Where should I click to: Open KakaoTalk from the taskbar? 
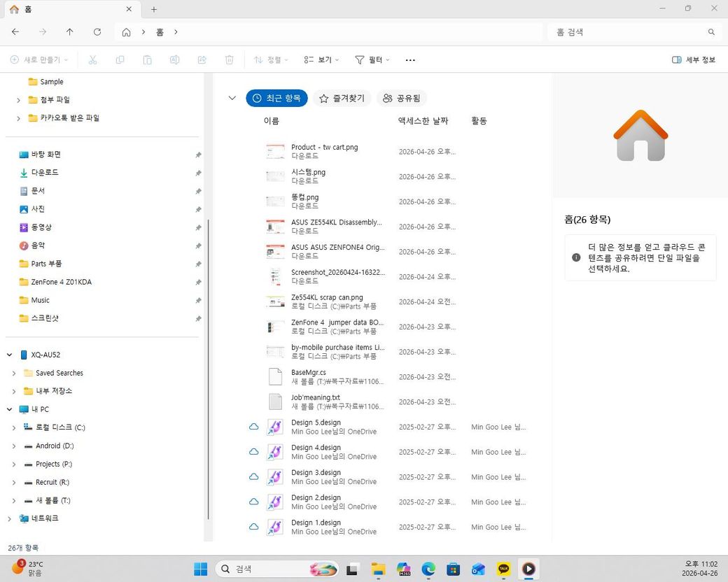(x=504, y=569)
